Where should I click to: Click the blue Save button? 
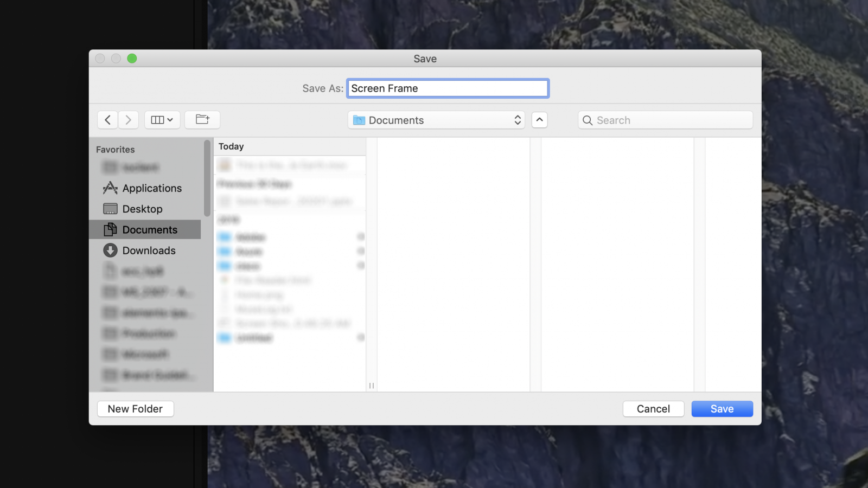point(722,409)
